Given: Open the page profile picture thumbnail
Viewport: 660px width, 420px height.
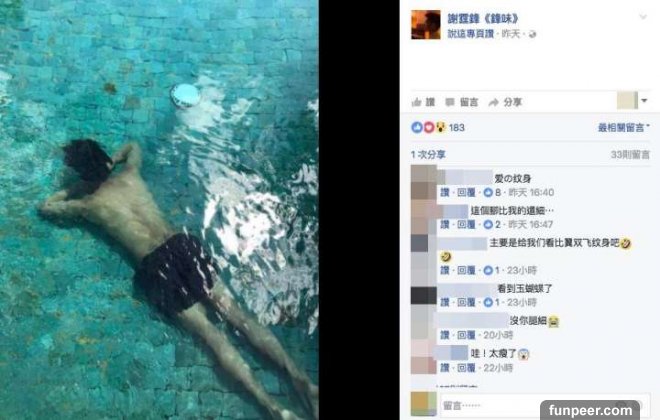Looking at the screenshot, I should (x=426, y=24).
